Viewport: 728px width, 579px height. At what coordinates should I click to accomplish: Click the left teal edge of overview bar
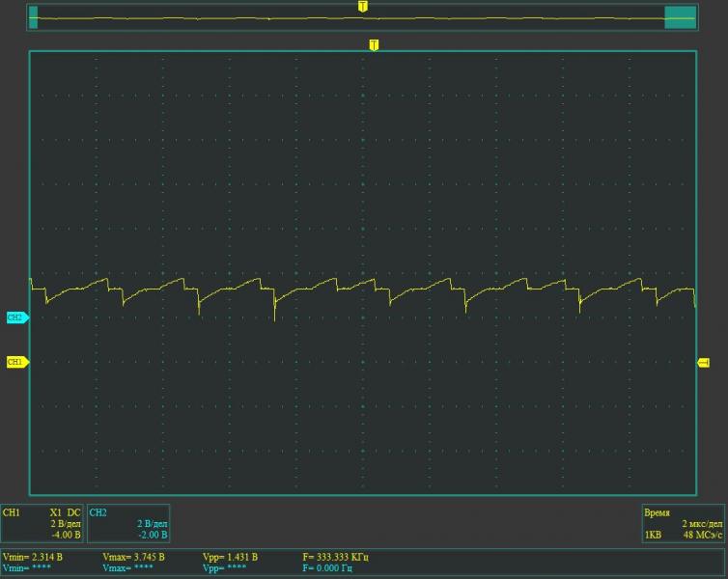click(34, 17)
